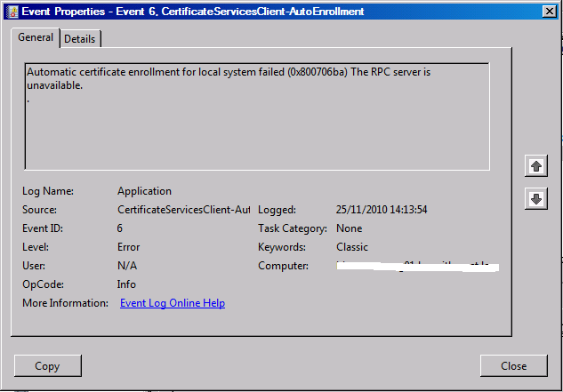
Task: Click the Logged date 25/11/2010 14:13:54
Action: tap(383, 210)
